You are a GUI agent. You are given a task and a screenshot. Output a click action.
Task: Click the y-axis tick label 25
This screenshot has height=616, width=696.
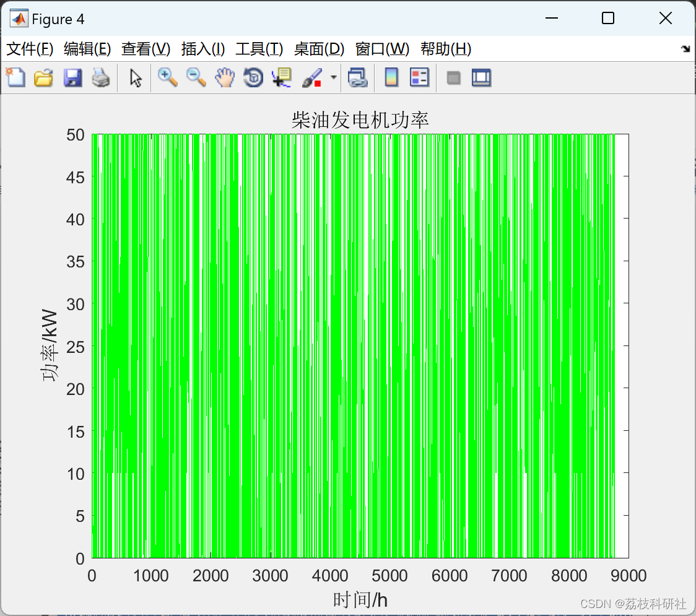click(x=75, y=347)
